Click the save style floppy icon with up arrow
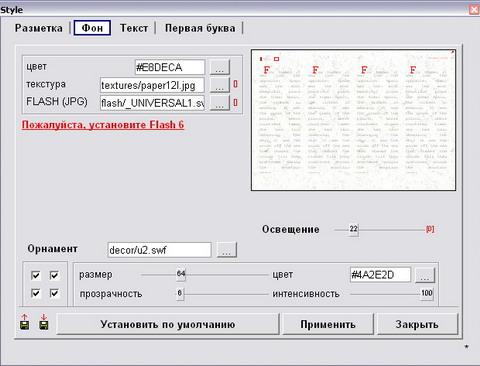480x366 pixels. (24, 322)
